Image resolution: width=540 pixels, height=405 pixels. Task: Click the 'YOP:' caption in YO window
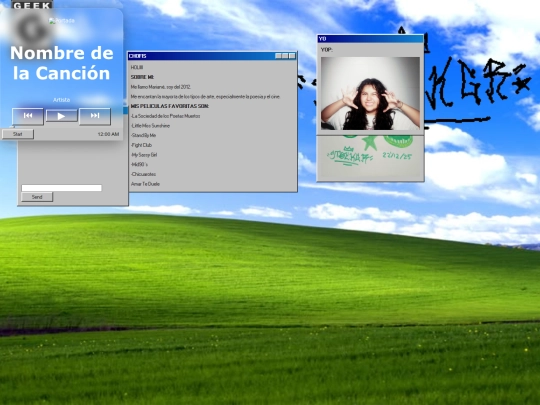(326, 50)
